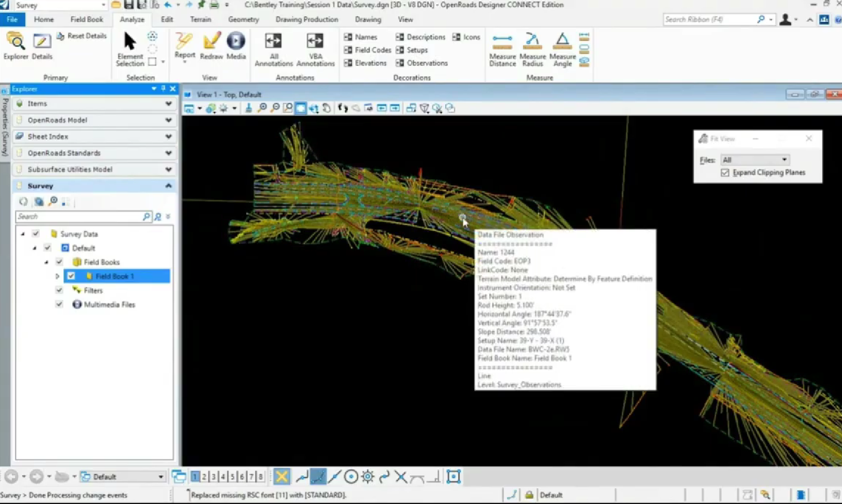Switch to the Drawing Production tab
Image resolution: width=842 pixels, height=504 pixels.
307,20
